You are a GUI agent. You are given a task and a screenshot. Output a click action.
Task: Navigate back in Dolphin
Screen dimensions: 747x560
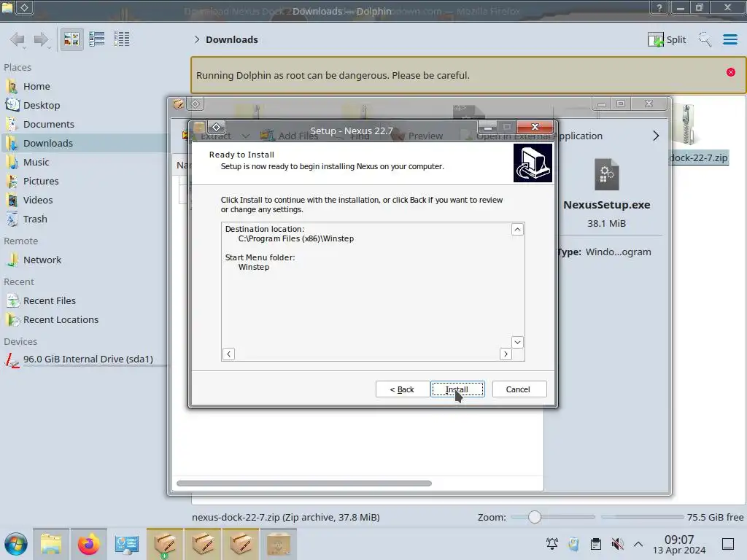point(18,39)
